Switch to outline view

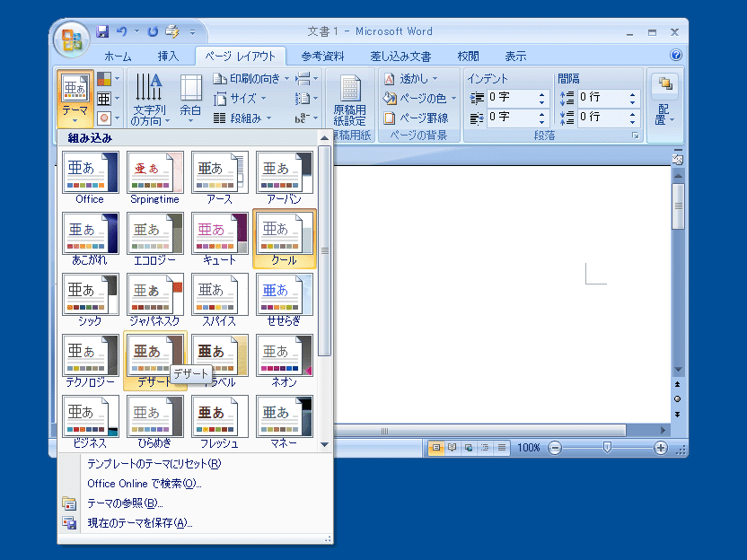(x=485, y=448)
